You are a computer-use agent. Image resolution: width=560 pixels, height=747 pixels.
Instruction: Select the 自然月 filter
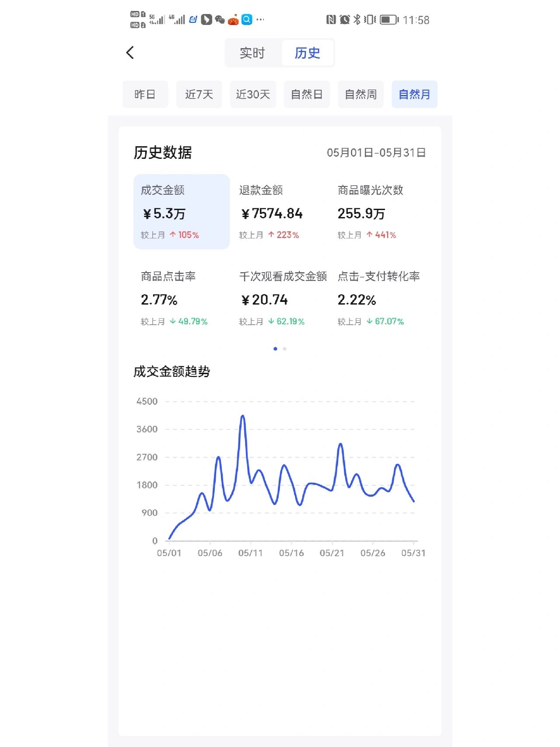click(x=414, y=94)
